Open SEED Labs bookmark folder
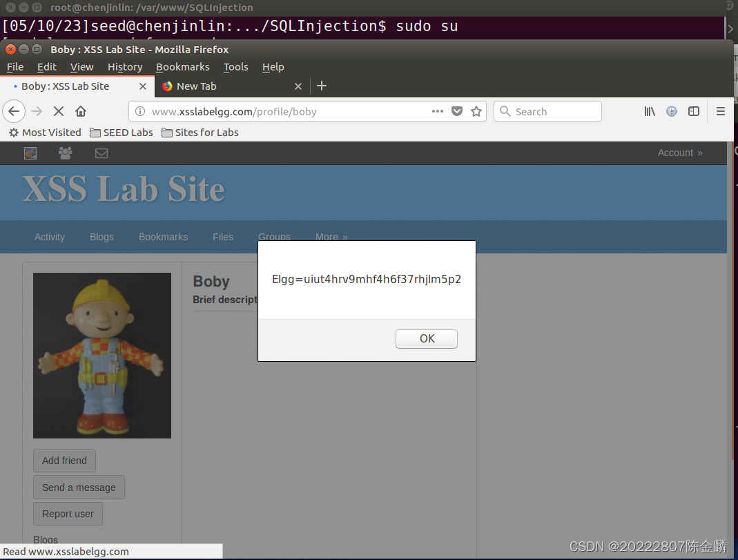Viewport: 738px width, 560px height. (x=122, y=133)
